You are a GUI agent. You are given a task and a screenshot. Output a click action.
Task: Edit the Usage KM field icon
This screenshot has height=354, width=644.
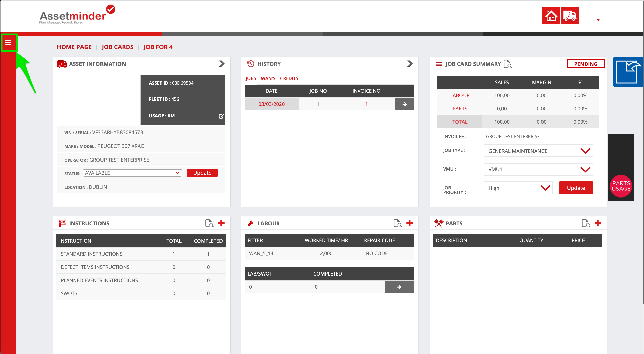221,116
